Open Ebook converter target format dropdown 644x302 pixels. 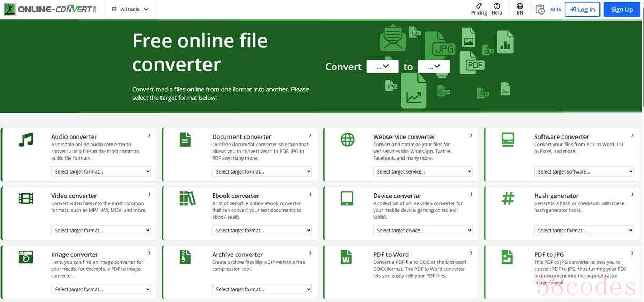(x=262, y=230)
